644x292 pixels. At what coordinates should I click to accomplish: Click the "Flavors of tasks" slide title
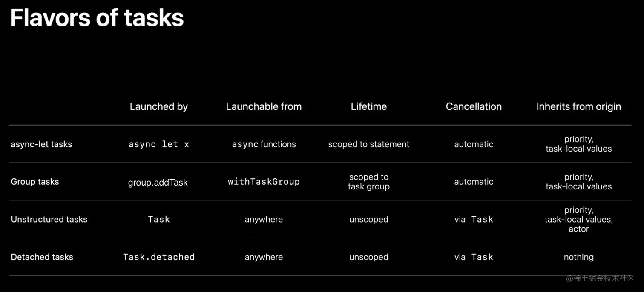[97, 18]
